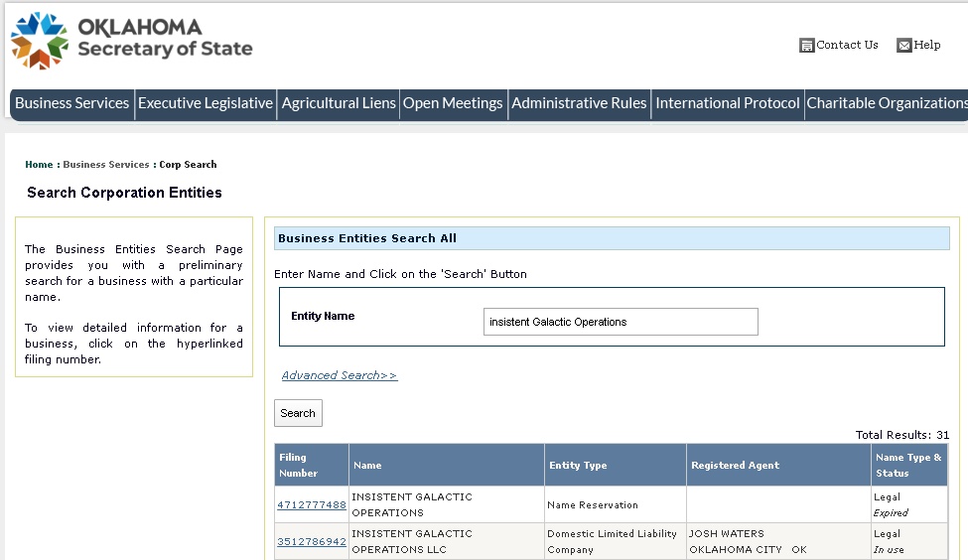Click the Legal Expired status cell

pyautogui.click(x=909, y=504)
